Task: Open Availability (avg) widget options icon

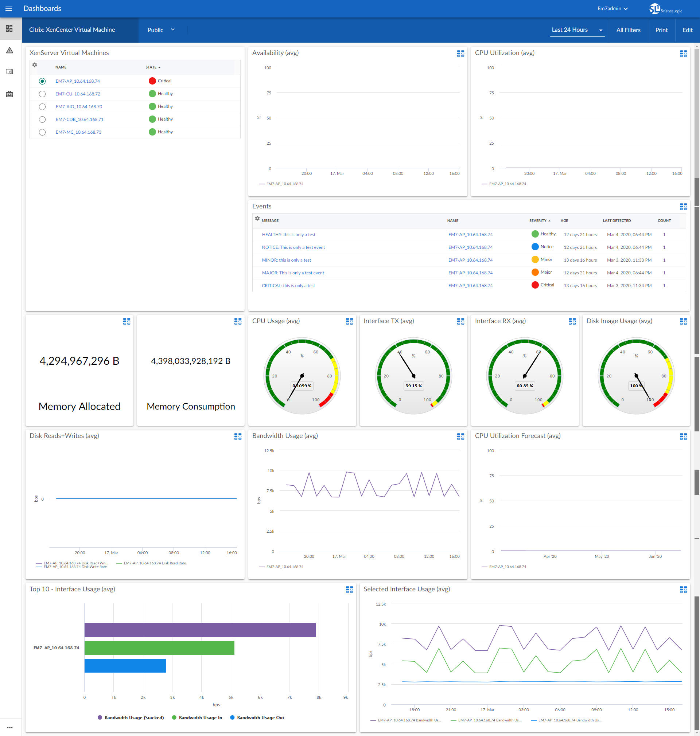Action: 460,53
